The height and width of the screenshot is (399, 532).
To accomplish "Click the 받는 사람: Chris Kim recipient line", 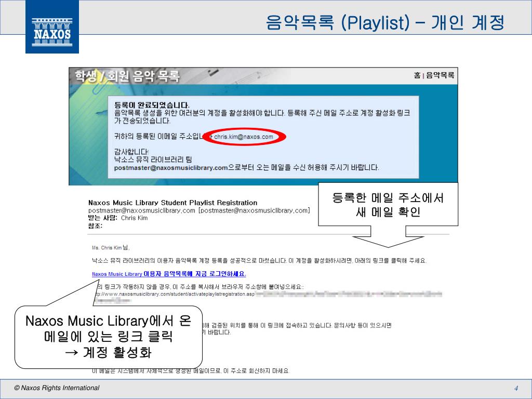I will (118, 218).
